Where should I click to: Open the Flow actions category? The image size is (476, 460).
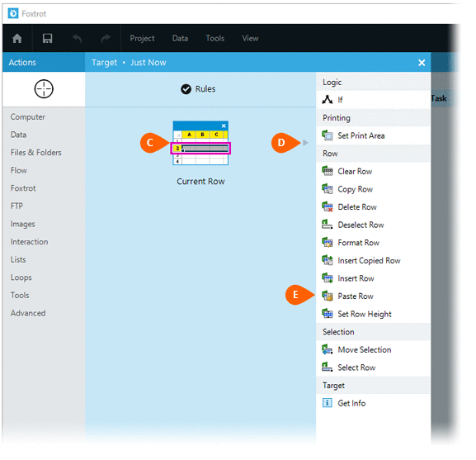click(18, 170)
